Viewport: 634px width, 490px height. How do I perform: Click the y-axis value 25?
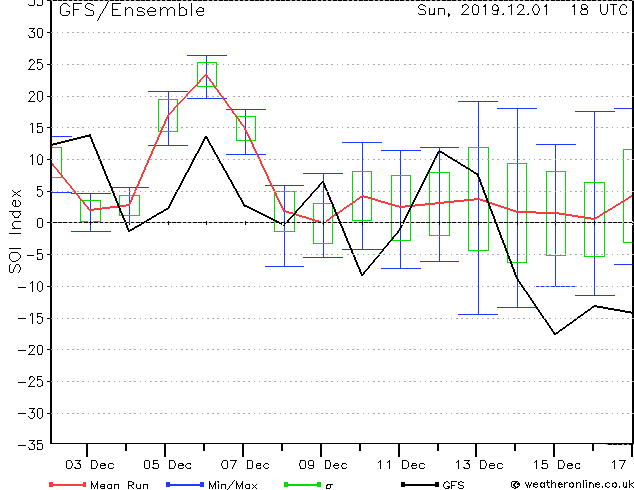coord(34,64)
